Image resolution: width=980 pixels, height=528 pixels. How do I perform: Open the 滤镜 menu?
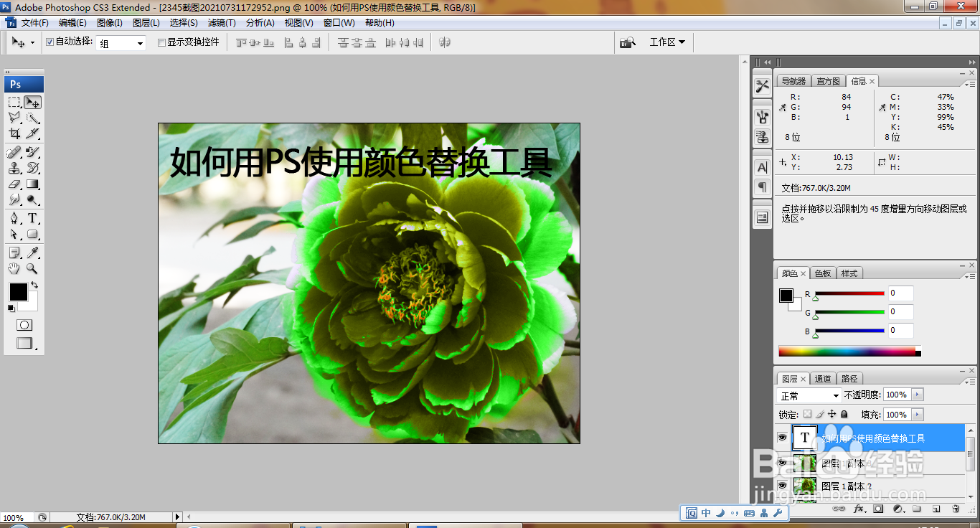pyautogui.click(x=221, y=22)
